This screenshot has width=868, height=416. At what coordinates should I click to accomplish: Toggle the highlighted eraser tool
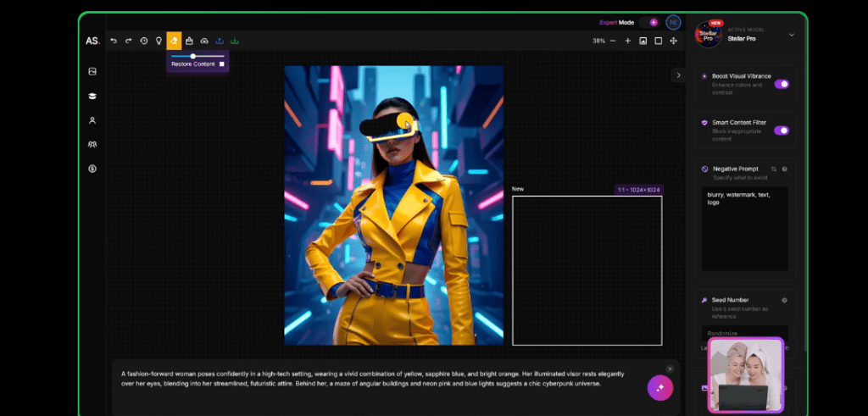click(x=174, y=41)
